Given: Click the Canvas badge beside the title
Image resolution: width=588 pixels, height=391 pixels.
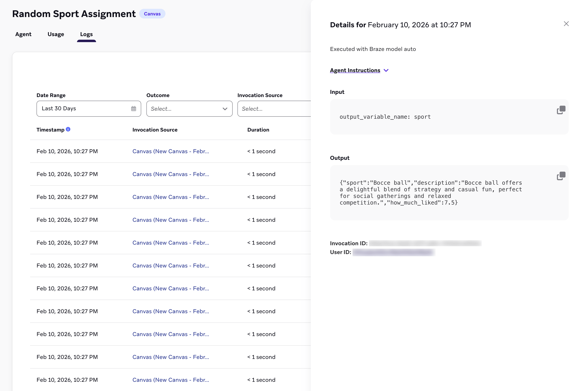Looking at the screenshot, I should [152, 14].
